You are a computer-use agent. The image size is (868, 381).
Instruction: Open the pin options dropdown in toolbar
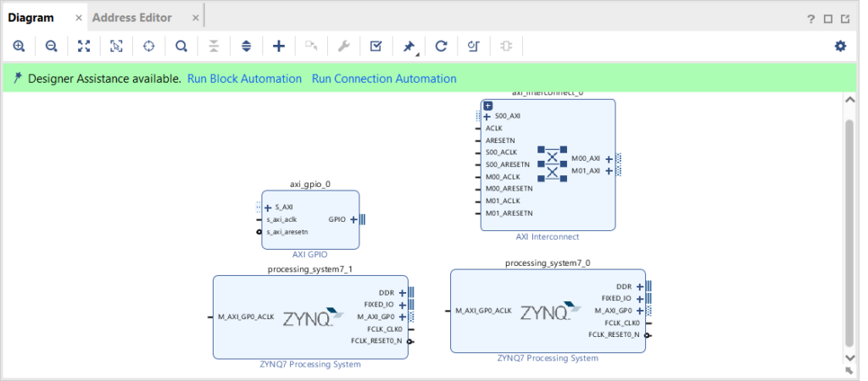click(409, 47)
